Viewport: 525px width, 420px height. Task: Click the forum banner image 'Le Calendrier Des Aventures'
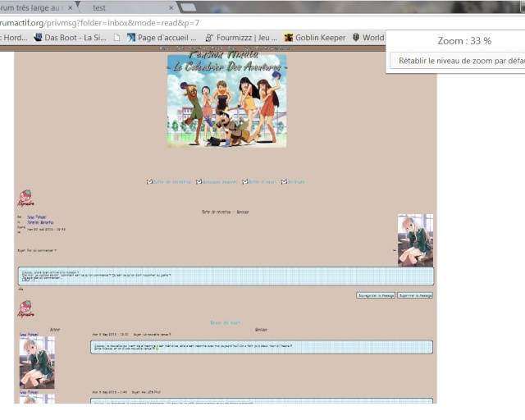(x=226, y=99)
